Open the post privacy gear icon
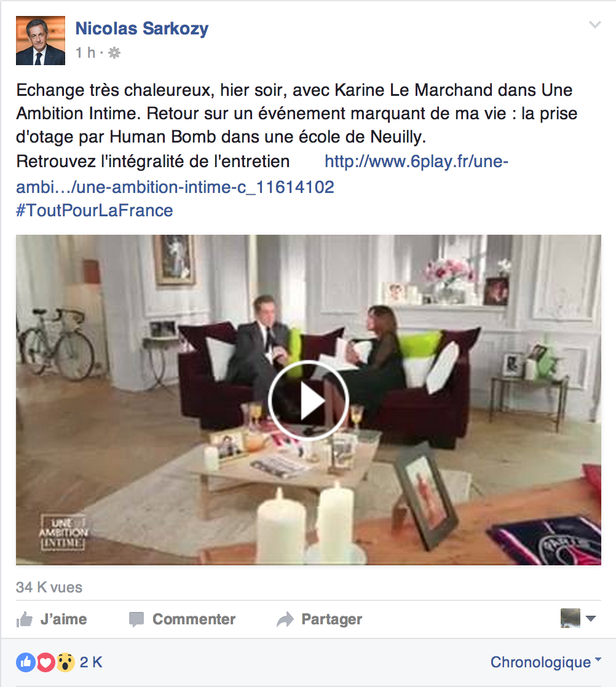Screen dimensions: 616x687 coord(114,53)
